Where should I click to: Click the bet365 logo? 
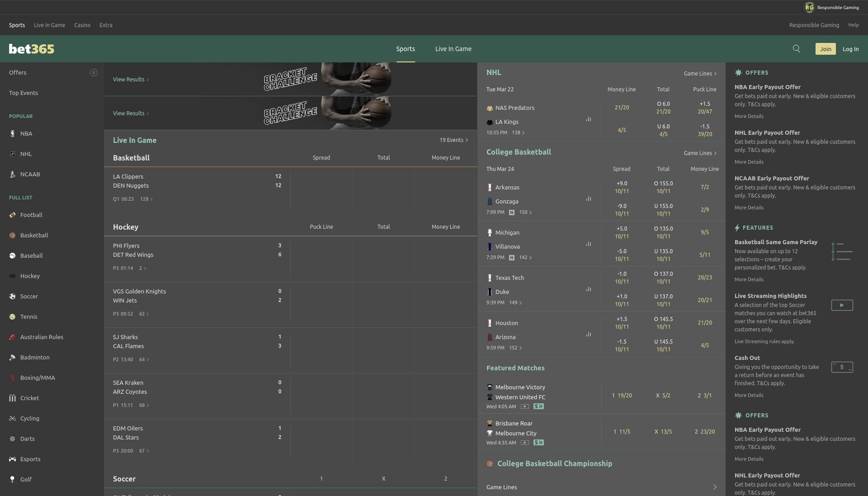click(x=32, y=49)
